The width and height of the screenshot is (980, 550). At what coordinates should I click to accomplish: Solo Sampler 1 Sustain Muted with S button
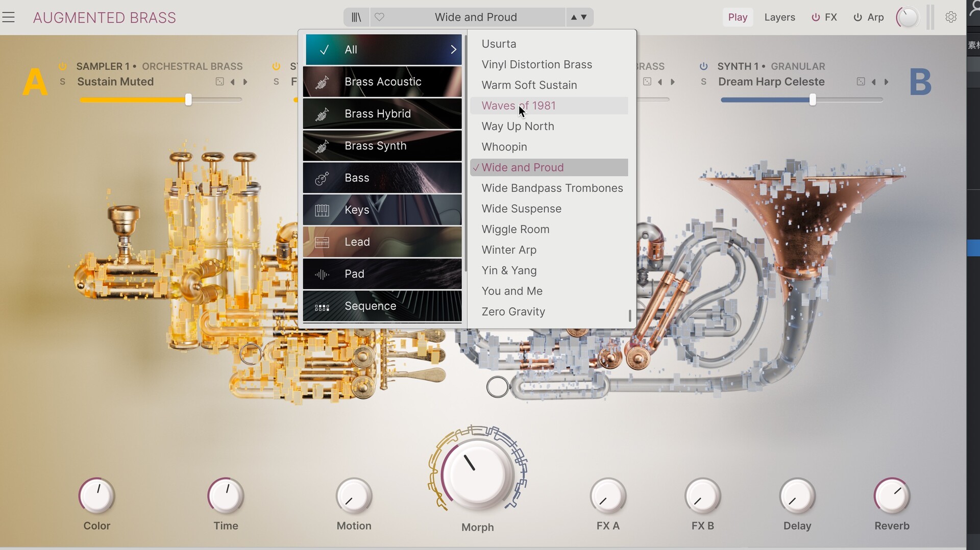(x=62, y=82)
